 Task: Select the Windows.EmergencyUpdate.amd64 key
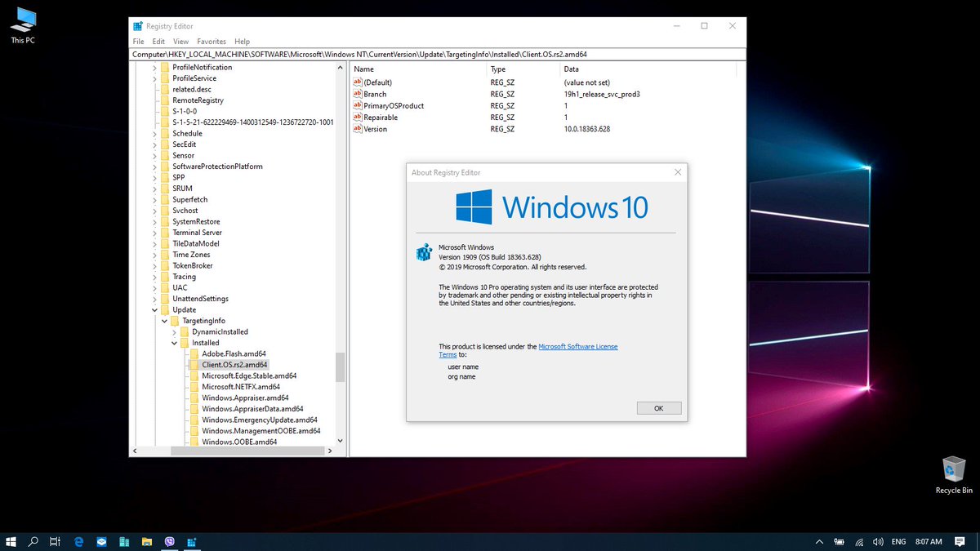(x=259, y=420)
